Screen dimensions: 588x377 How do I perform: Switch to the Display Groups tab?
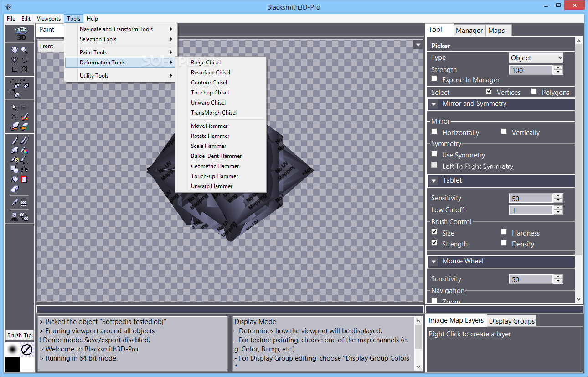(512, 321)
